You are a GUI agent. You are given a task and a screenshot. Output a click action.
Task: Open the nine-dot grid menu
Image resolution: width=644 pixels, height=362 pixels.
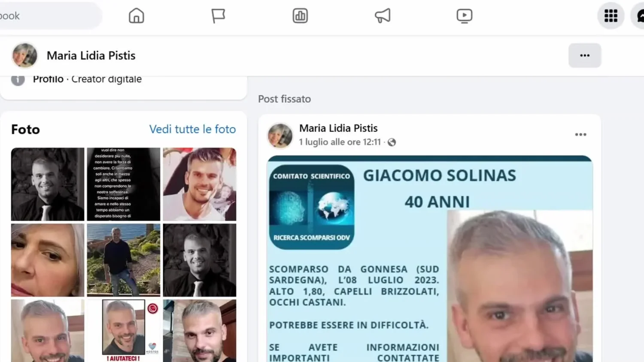[x=611, y=16]
